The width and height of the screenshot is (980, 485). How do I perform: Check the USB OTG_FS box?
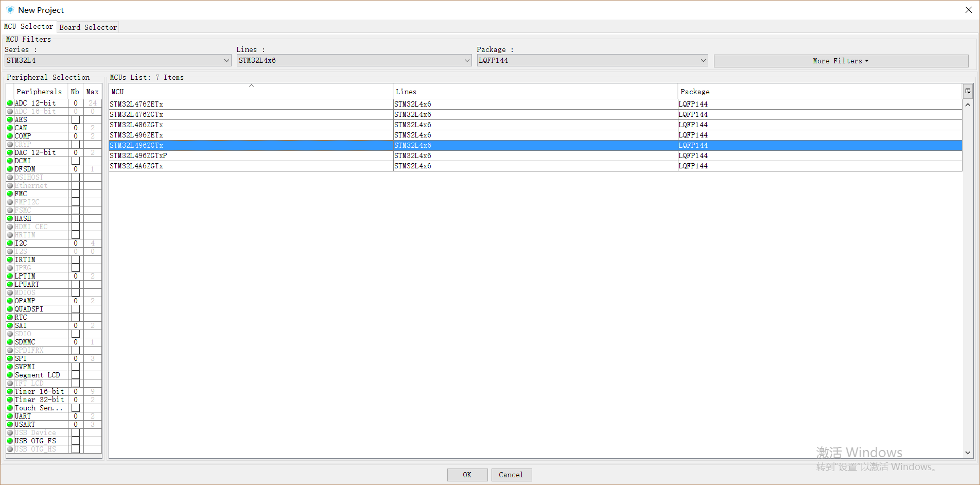pos(76,441)
